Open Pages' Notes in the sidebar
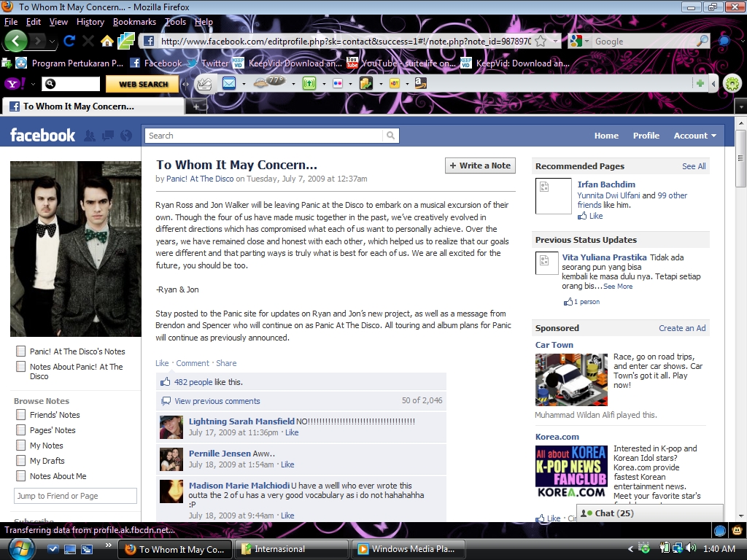The width and height of the screenshot is (747, 560). click(x=53, y=430)
